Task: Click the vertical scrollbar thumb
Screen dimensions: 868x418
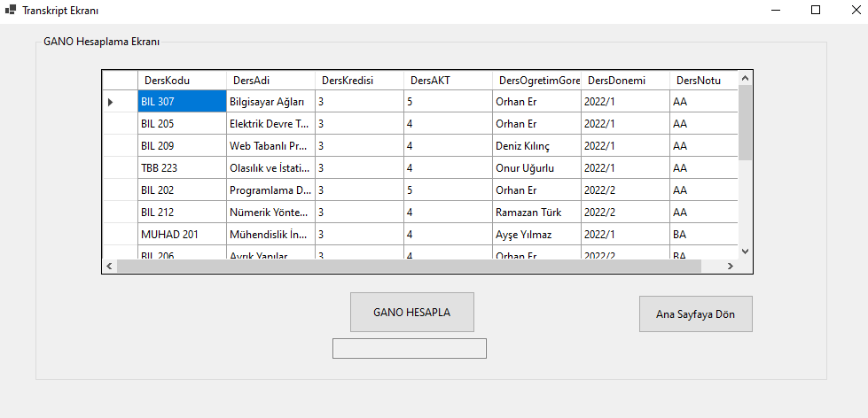Action: tap(745, 122)
